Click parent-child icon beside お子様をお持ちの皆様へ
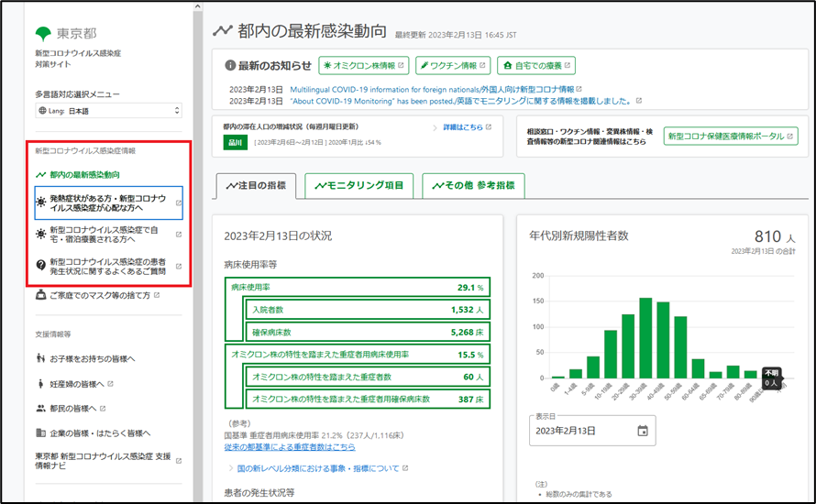This screenshot has width=816, height=504. [40, 358]
